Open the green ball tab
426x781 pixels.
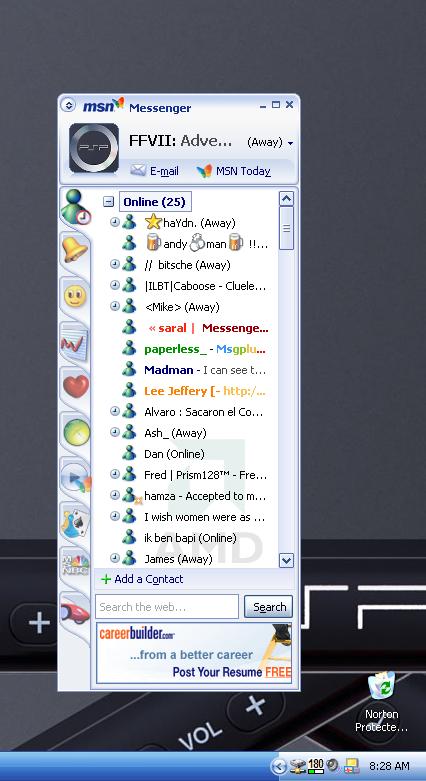[x=75, y=431]
